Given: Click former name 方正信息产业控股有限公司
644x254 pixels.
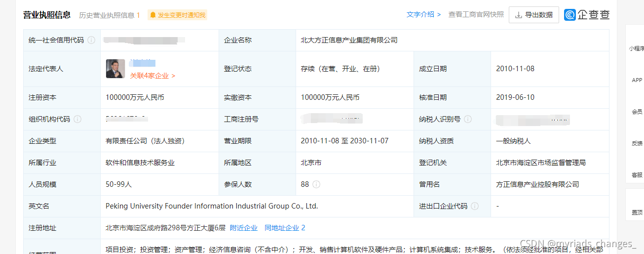Looking at the screenshot, I should click(537, 184).
